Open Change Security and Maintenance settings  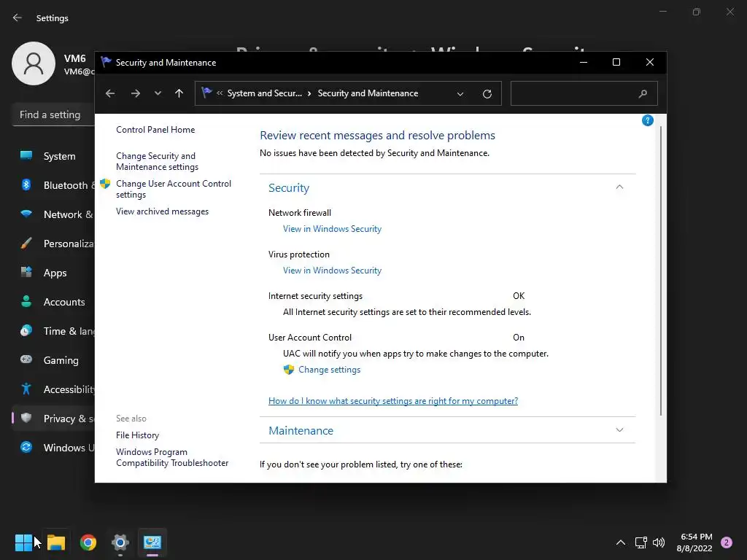[158, 161]
